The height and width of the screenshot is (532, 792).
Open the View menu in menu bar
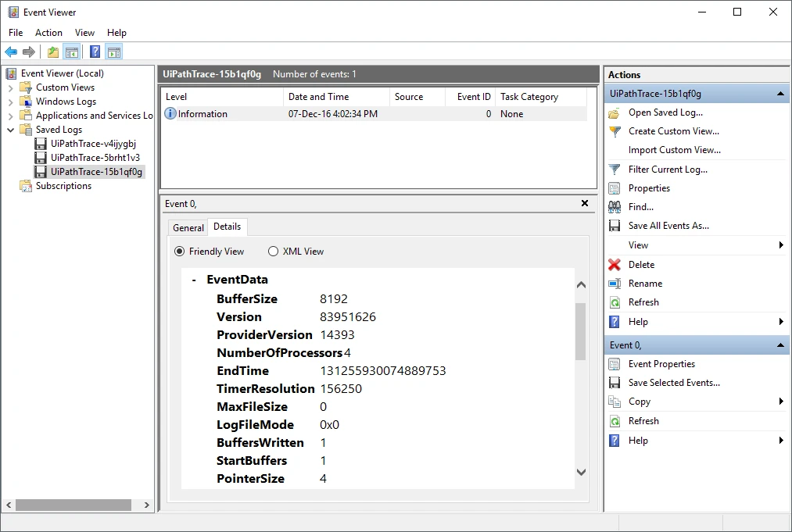pyautogui.click(x=85, y=33)
